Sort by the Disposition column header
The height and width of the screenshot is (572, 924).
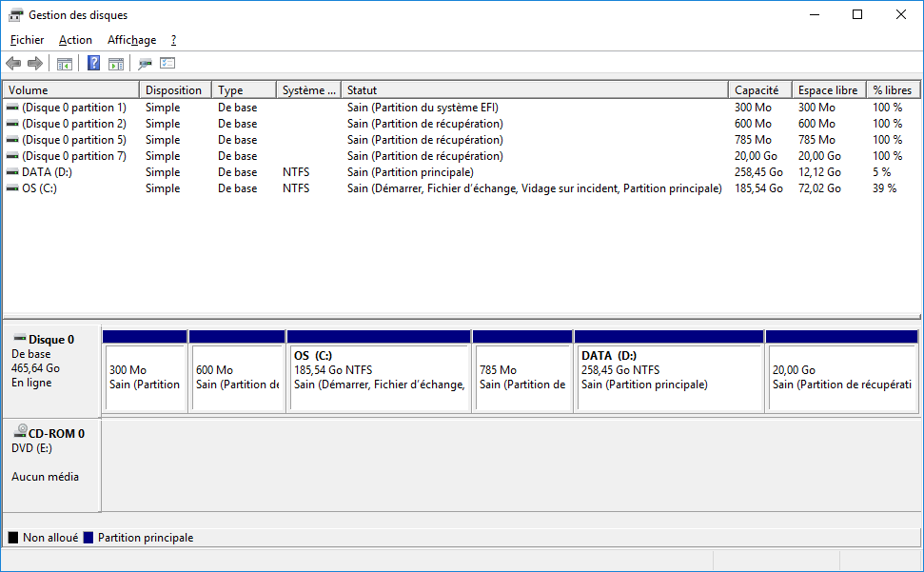(175, 90)
